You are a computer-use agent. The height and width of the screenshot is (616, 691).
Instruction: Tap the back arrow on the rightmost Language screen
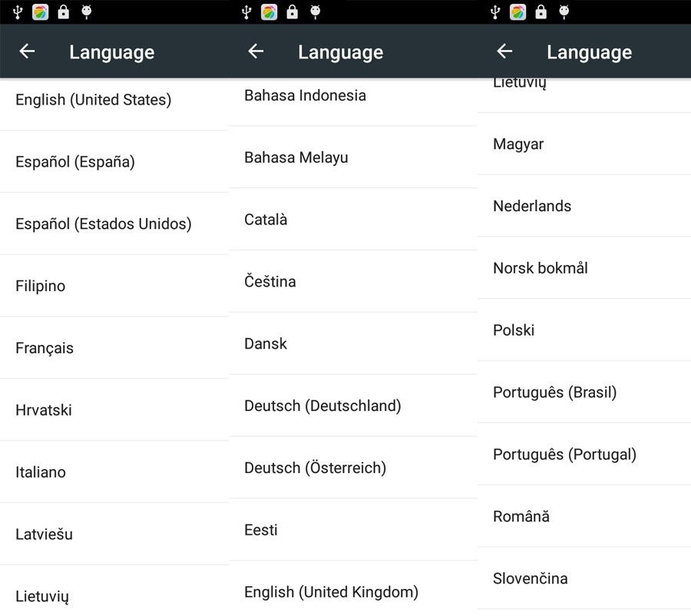coord(504,51)
